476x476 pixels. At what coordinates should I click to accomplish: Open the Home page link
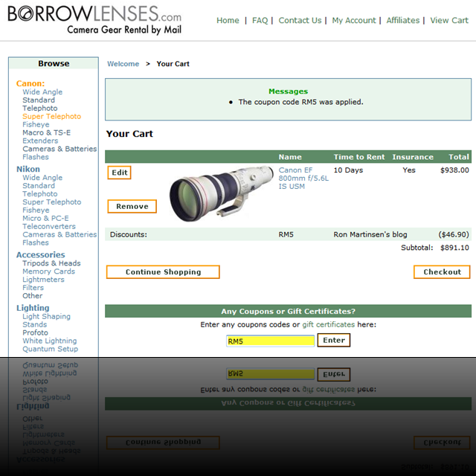228,20
